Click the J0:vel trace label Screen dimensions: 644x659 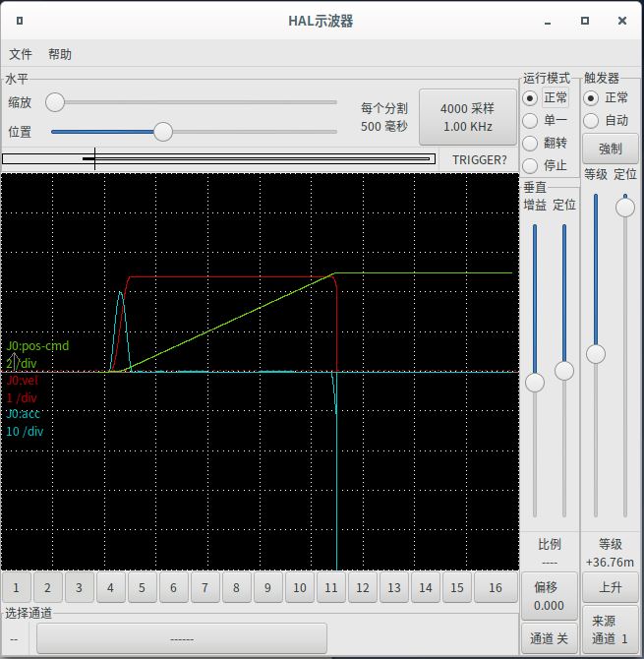pos(23,381)
